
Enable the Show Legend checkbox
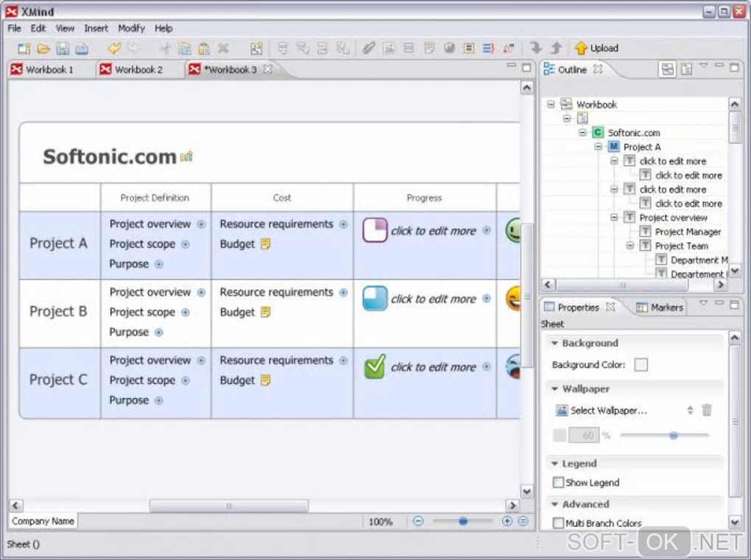click(x=558, y=483)
